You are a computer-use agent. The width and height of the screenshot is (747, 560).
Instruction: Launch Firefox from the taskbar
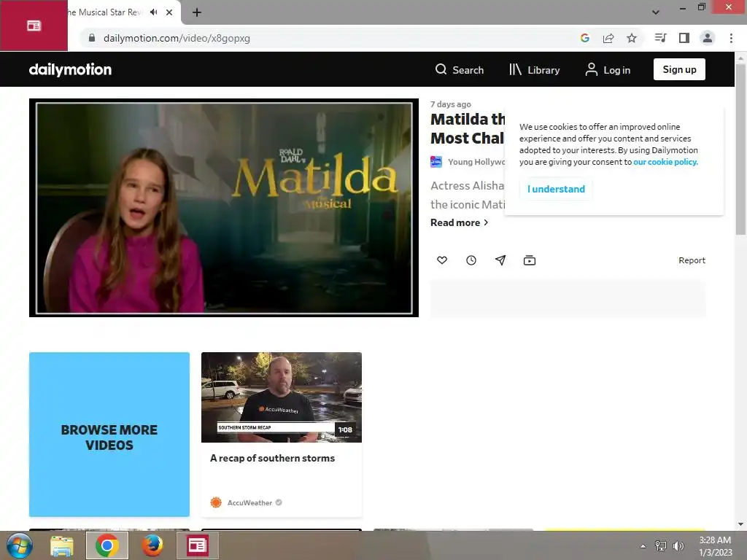pyautogui.click(x=152, y=545)
